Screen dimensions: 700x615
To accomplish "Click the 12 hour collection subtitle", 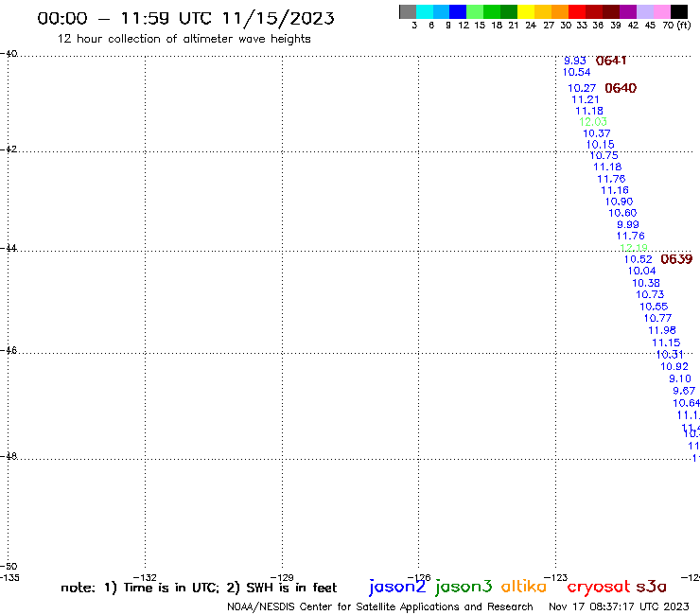I will click(x=184, y=39).
